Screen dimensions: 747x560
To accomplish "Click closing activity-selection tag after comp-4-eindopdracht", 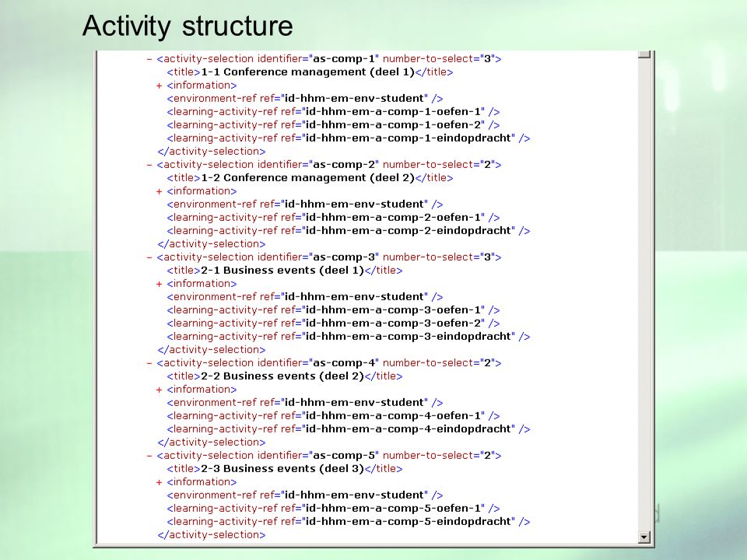I will (x=212, y=443).
